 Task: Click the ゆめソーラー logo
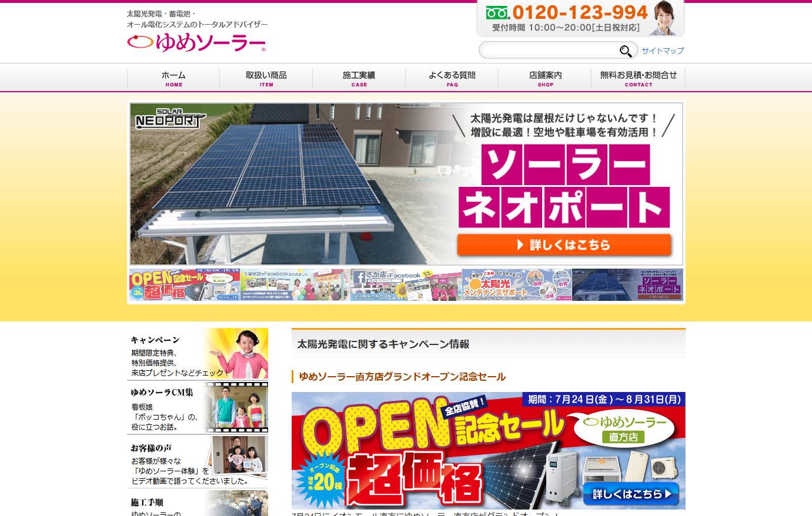point(196,42)
